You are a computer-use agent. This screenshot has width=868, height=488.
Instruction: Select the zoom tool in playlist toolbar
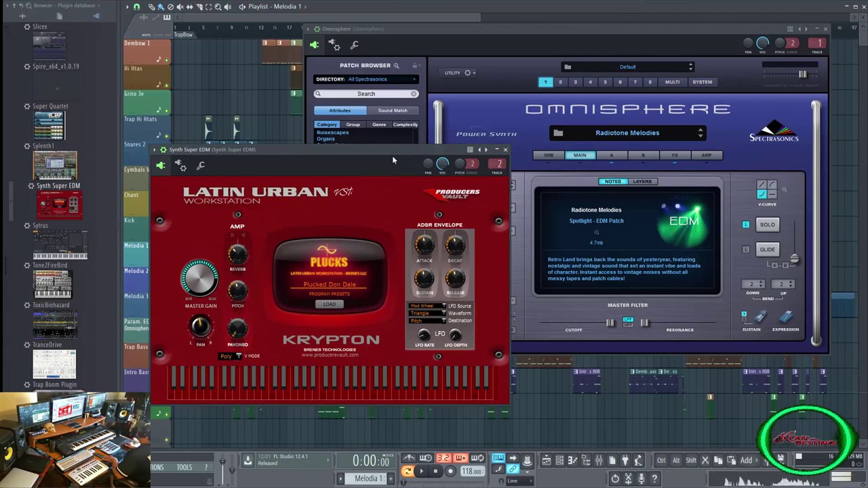point(218,7)
